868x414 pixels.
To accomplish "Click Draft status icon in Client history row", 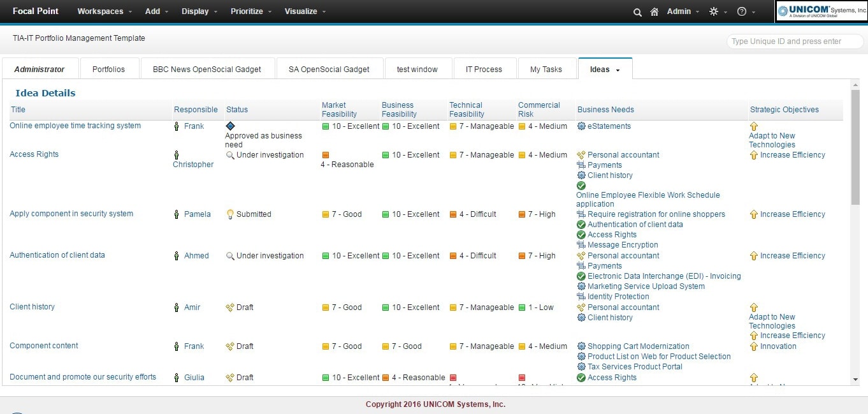I will (x=230, y=307).
